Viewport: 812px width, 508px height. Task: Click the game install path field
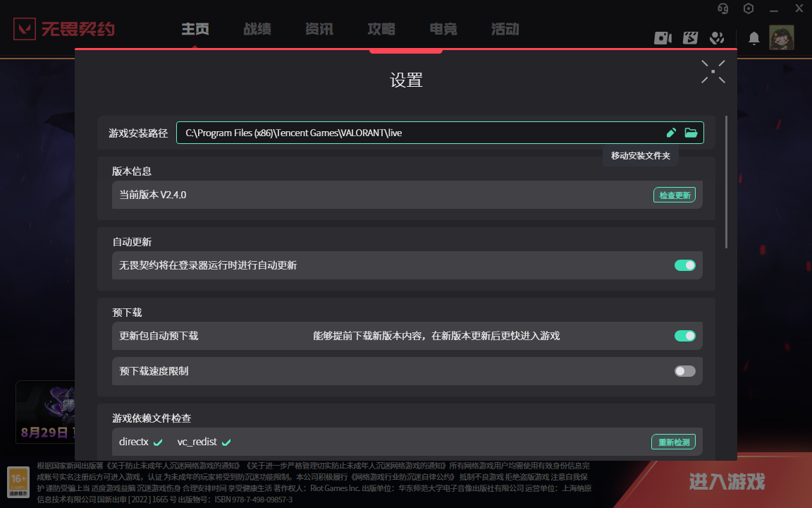[x=440, y=133]
